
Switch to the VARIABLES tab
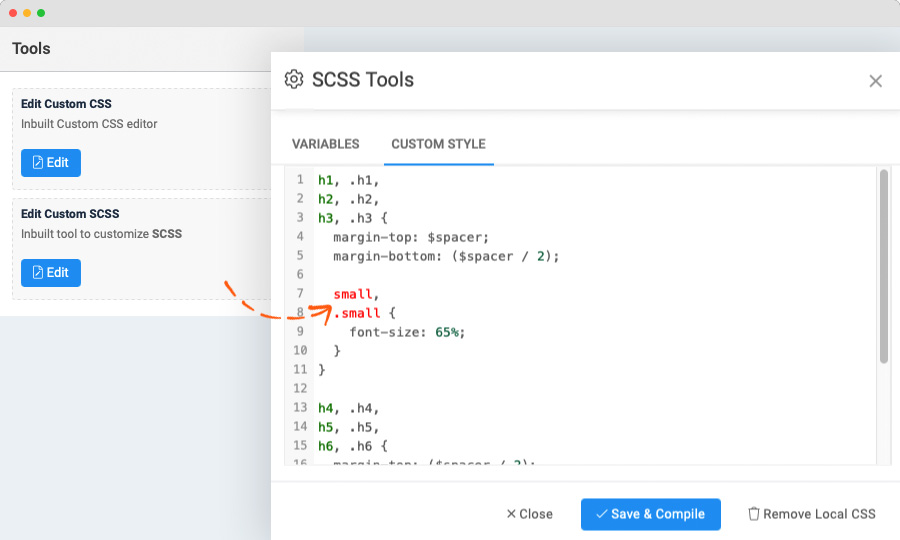pos(325,144)
